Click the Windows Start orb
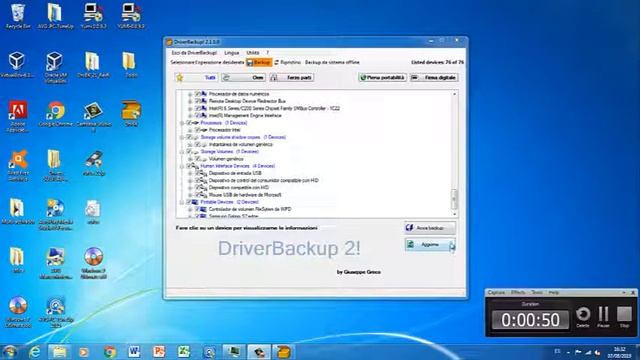The width and height of the screenshot is (640, 360). [x=10, y=351]
